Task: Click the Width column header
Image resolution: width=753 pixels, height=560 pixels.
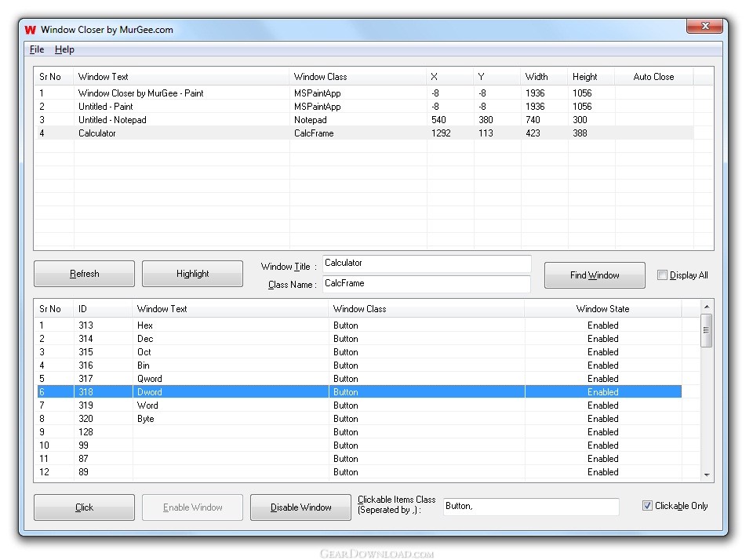Action: point(544,77)
